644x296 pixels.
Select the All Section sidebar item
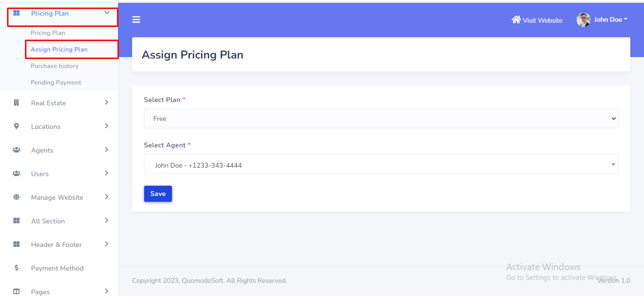point(48,221)
